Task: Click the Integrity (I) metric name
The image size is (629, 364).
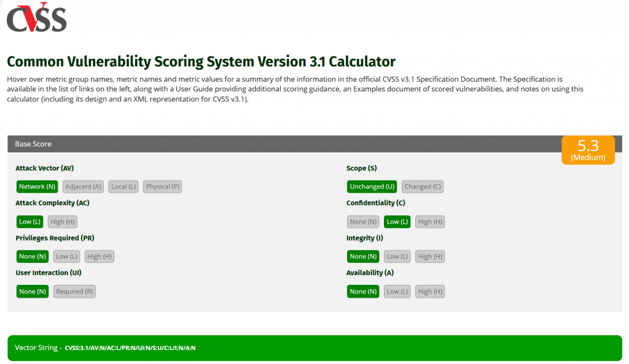Action: tap(365, 238)
